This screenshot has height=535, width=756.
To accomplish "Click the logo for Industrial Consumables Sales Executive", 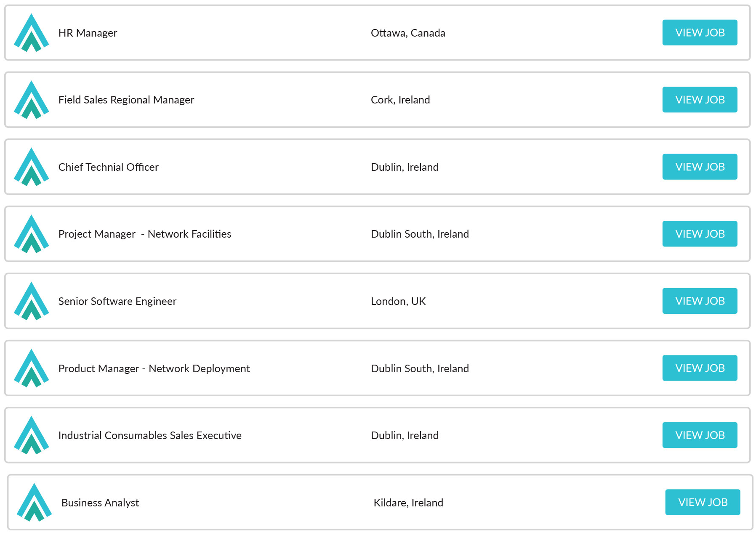I will [x=32, y=435].
